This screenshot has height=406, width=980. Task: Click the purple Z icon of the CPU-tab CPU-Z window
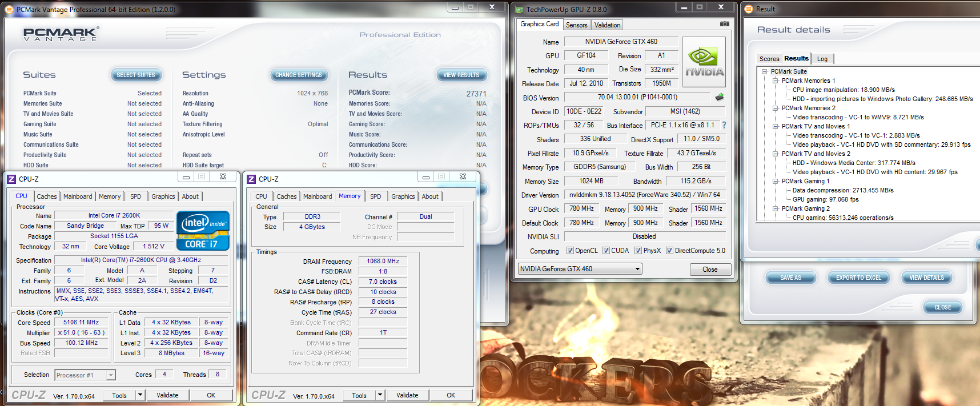pyautogui.click(x=11, y=179)
